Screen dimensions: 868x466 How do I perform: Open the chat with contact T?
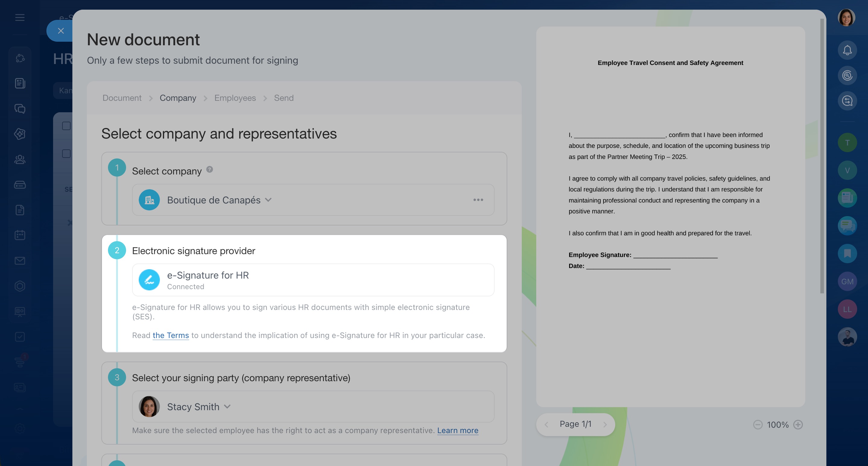(x=847, y=143)
